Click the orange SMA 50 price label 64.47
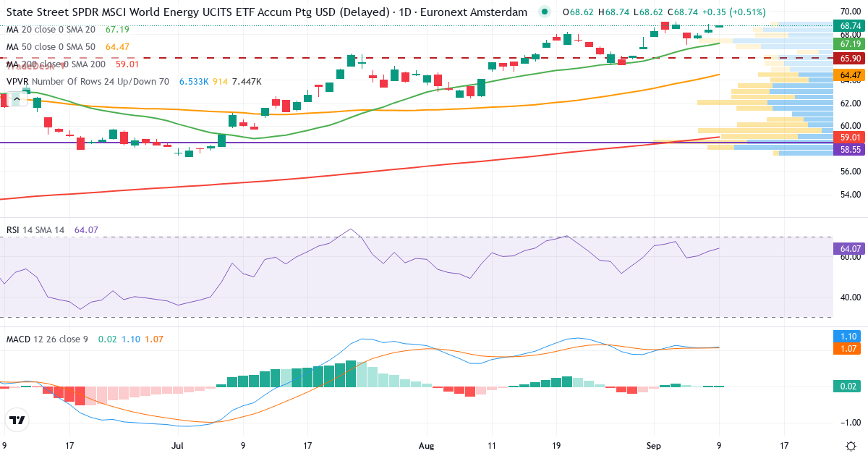 (849, 75)
